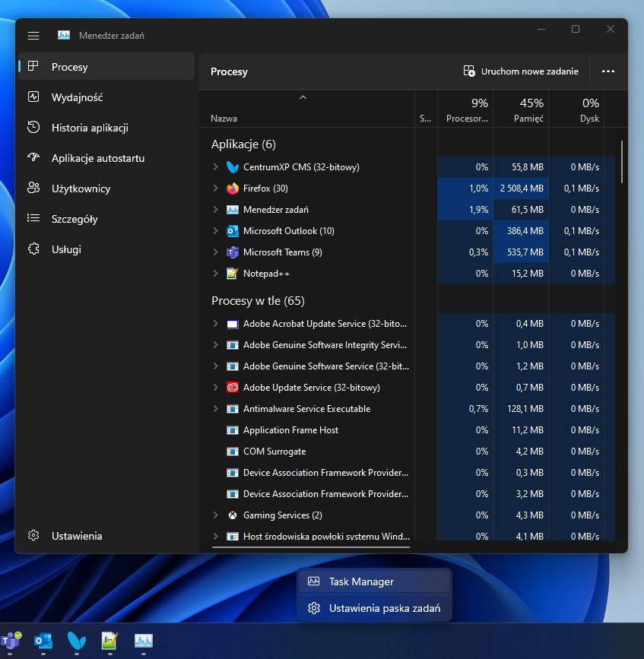Click the Task Manager taskbar icon
This screenshot has width=644, height=659.
coord(144,641)
